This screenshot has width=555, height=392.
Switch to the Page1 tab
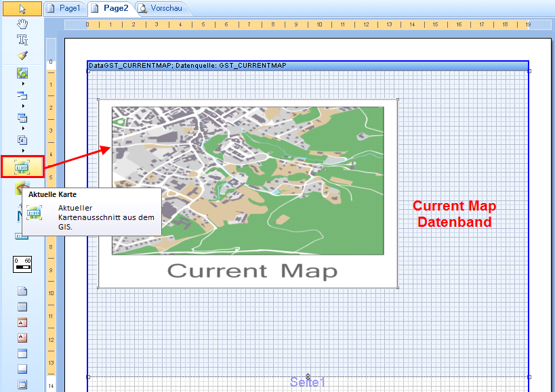65,8
